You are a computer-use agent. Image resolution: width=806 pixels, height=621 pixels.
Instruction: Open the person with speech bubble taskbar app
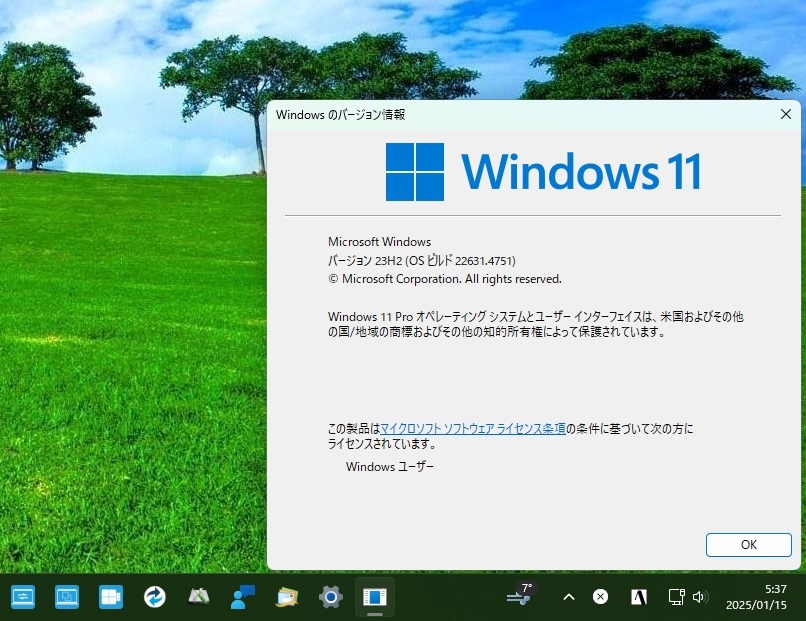coord(243,597)
